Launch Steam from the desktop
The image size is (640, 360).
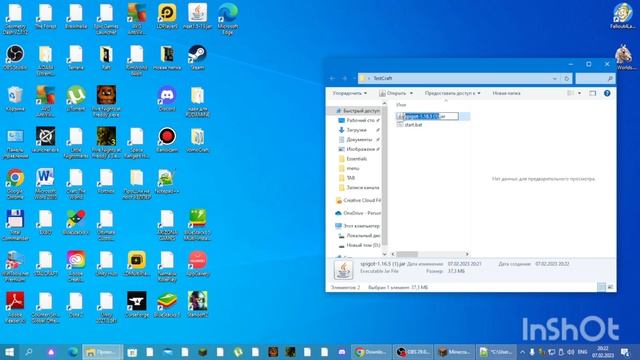(197, 58)
